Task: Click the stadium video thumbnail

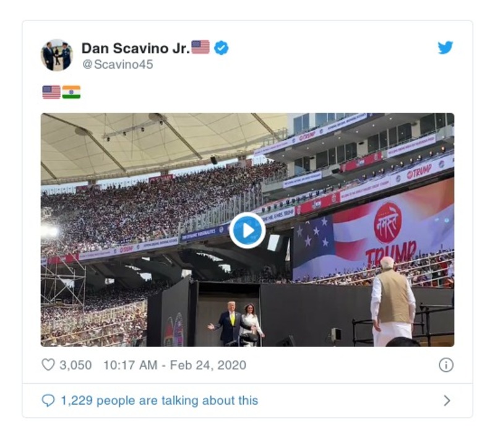Action: (x=247, y=229)
